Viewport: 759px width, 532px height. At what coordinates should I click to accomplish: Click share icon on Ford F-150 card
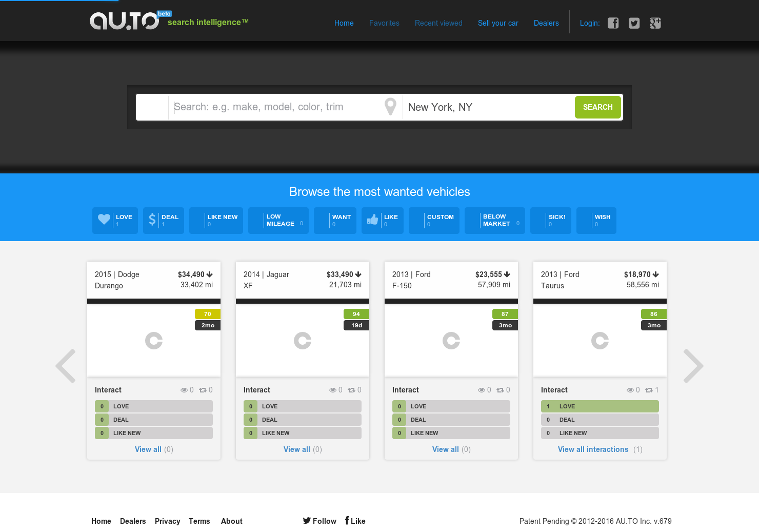[x=500, y=390]
